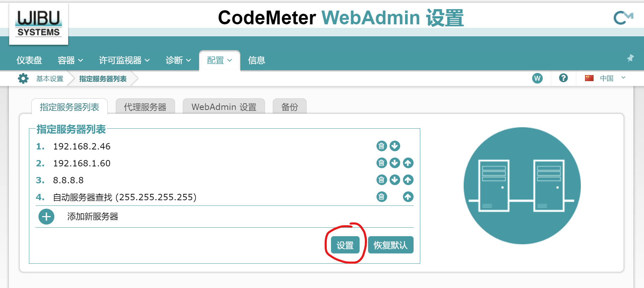Pin the navigation bar with pin icon
Image resolution: width=644 pixels, height=288 pixels.
(630, 58)
